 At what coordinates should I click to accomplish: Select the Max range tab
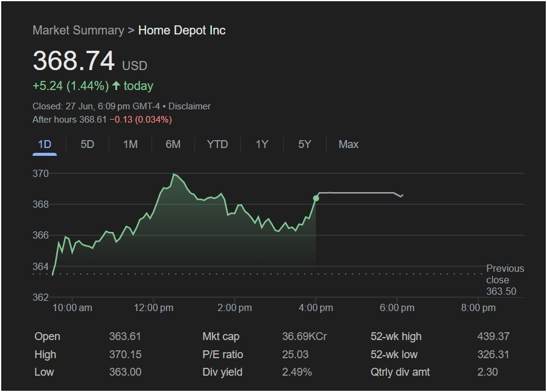[x=348, y=144]
